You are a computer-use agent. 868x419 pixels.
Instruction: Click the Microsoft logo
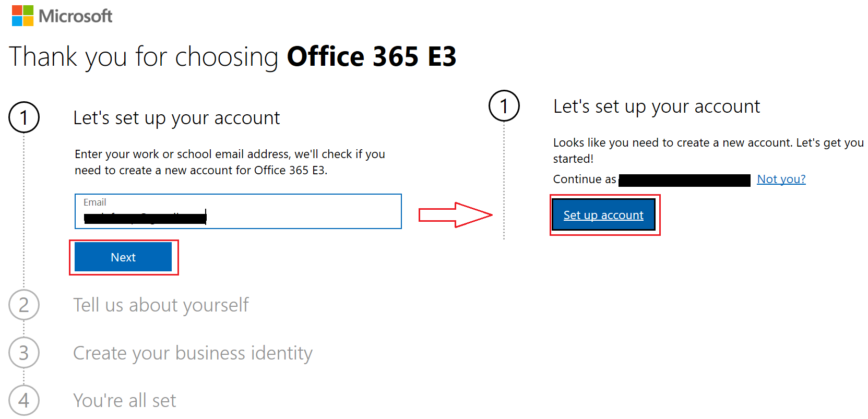pyautogui.click(x=62, y=16)
